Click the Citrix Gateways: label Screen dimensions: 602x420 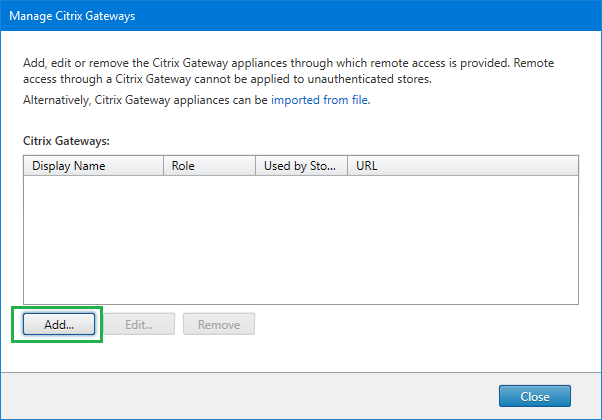pyautogui.click(x=66, y=141)
